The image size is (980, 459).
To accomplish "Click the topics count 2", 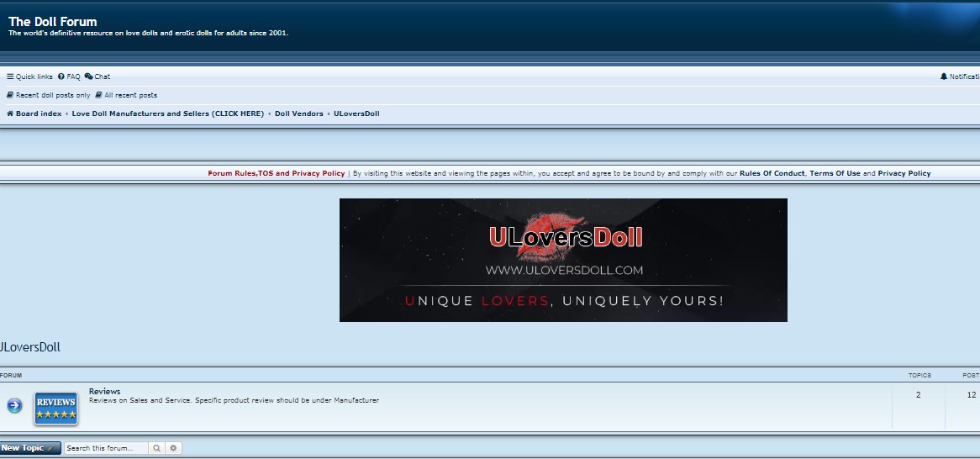I will (x=918, y=394).
